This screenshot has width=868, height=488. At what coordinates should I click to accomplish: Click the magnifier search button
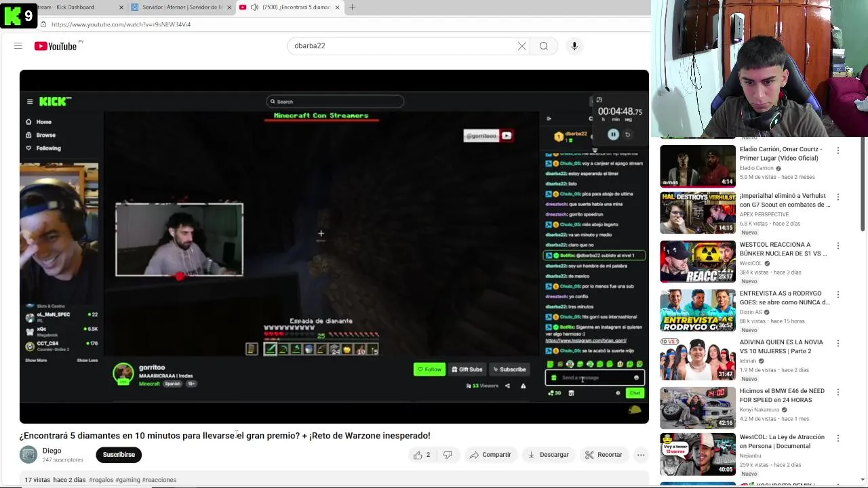[x=544, y=46]
